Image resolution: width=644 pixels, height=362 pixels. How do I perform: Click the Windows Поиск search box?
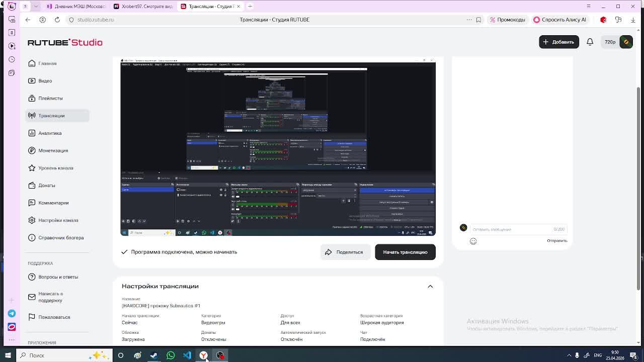[x=64, y=355]
